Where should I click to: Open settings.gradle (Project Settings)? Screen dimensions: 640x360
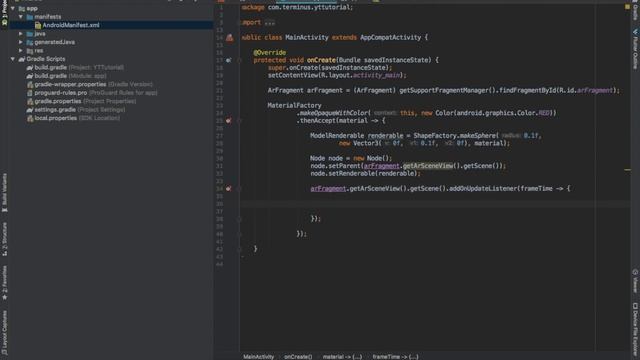pyautogui.click(x=80, y=109)
